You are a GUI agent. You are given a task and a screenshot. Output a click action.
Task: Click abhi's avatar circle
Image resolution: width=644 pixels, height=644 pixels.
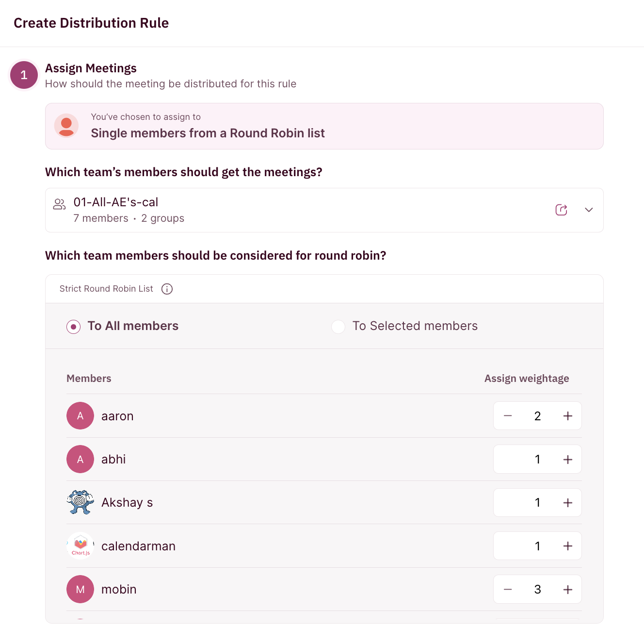point(80,459)
